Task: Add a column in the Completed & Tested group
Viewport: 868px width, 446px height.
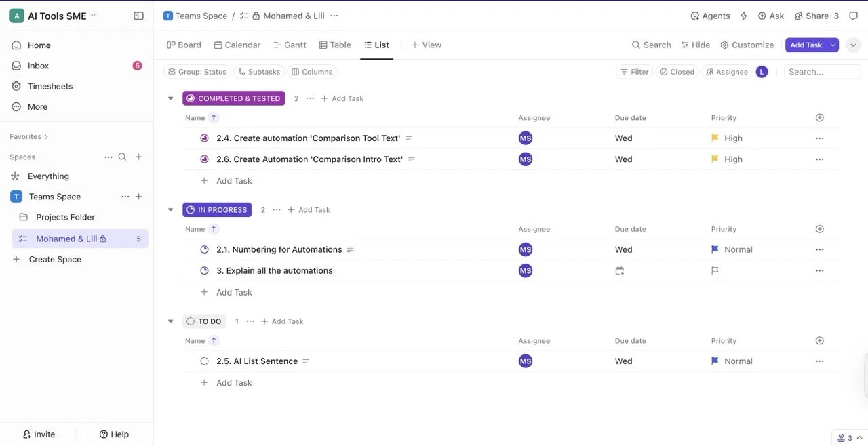Action: tap(820, 118)
